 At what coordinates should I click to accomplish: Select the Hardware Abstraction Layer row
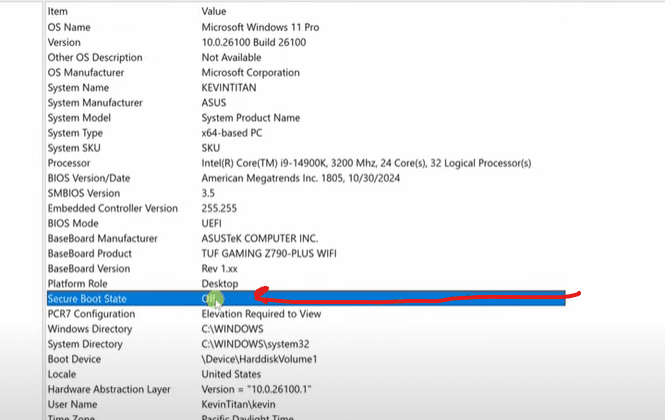[110, 389]
